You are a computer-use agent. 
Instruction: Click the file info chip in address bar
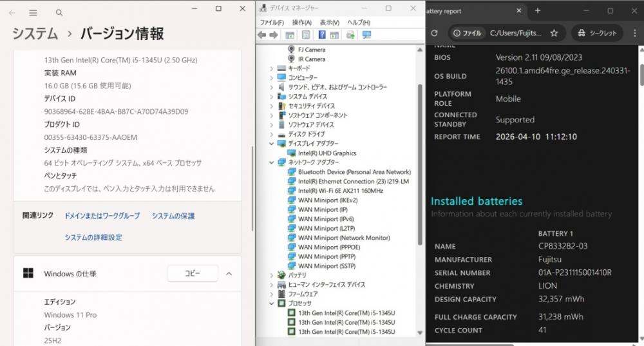[467, 33]
